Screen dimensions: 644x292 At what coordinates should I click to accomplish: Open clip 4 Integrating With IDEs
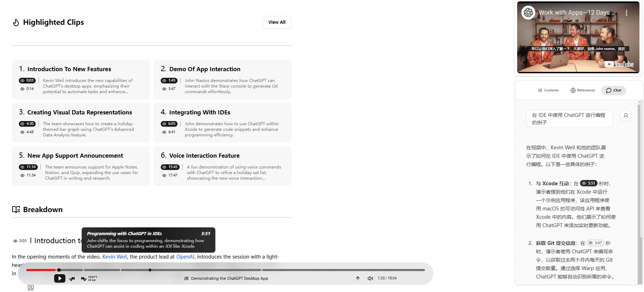tap(223, 123)
